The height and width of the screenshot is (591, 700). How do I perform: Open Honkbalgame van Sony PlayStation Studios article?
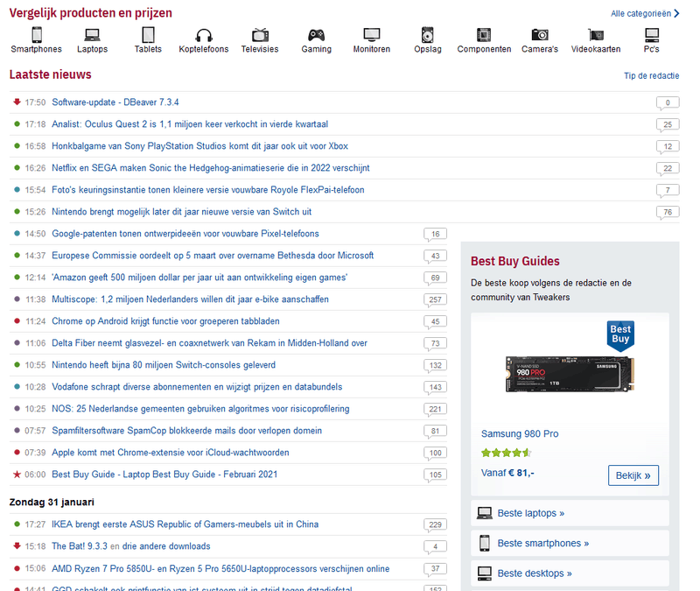coord(199,146)
